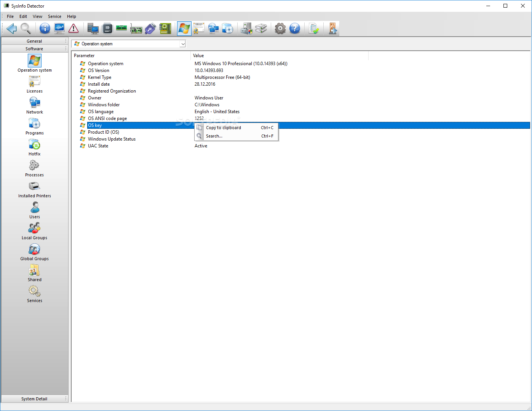The image size is (532, 411).
Task: Open the monitor with waveform icon
Action: pyautogui.click(x=59, y=29)
